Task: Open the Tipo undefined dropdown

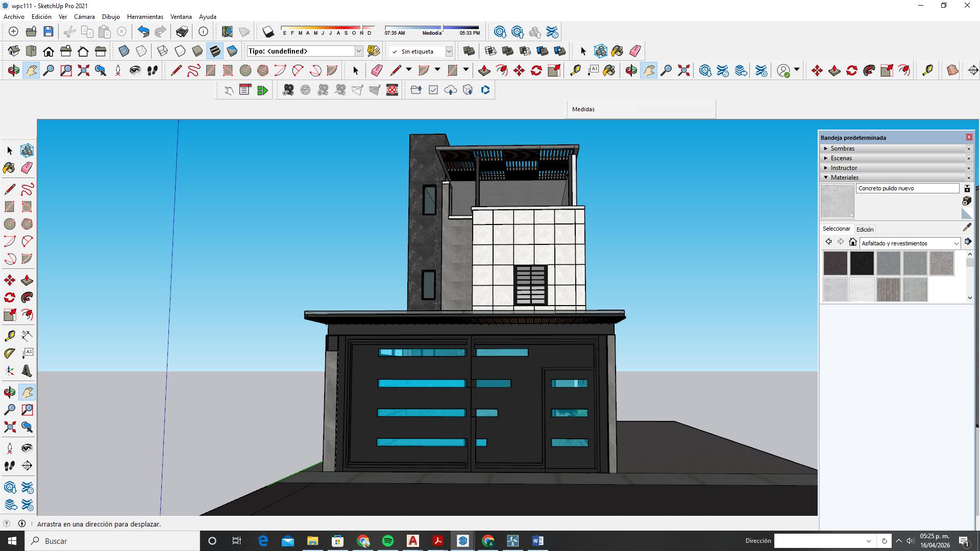Action: coord(358,51)
